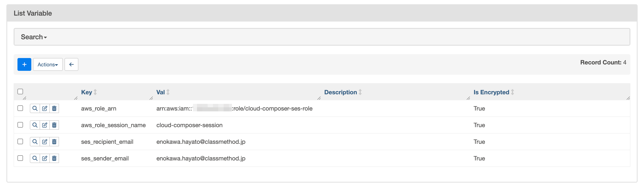The image size is (644, 192).
Task: Open the Actions dropdown
Action: click(x=48, y=64)
